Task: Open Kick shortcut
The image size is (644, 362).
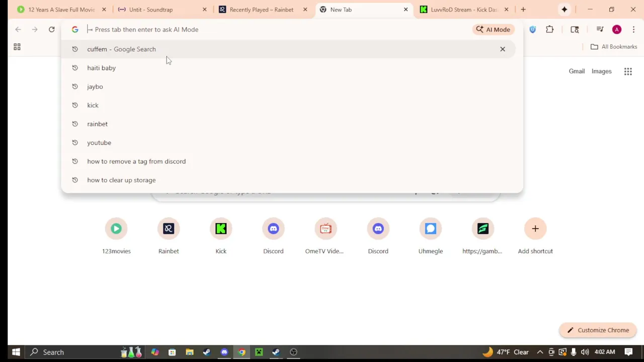Action: (x=221, y=237)
